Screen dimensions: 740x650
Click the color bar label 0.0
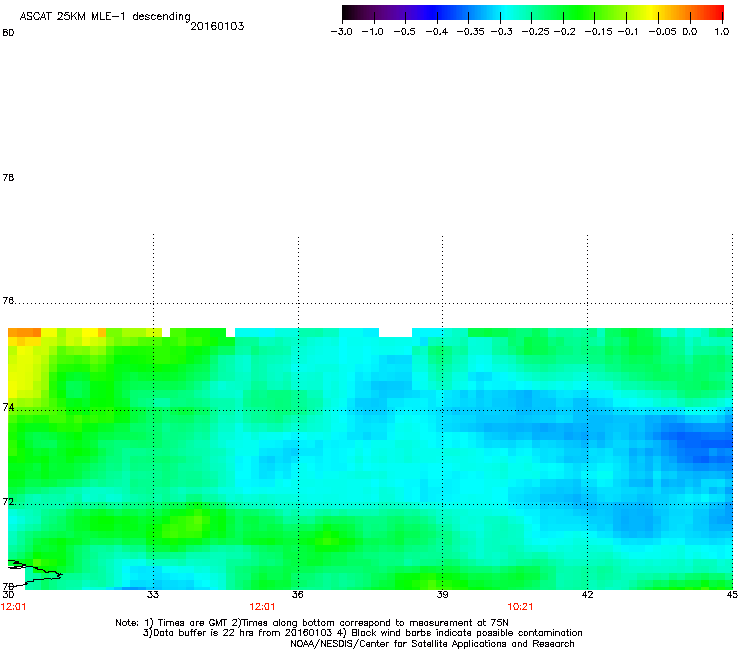(690, 32)
